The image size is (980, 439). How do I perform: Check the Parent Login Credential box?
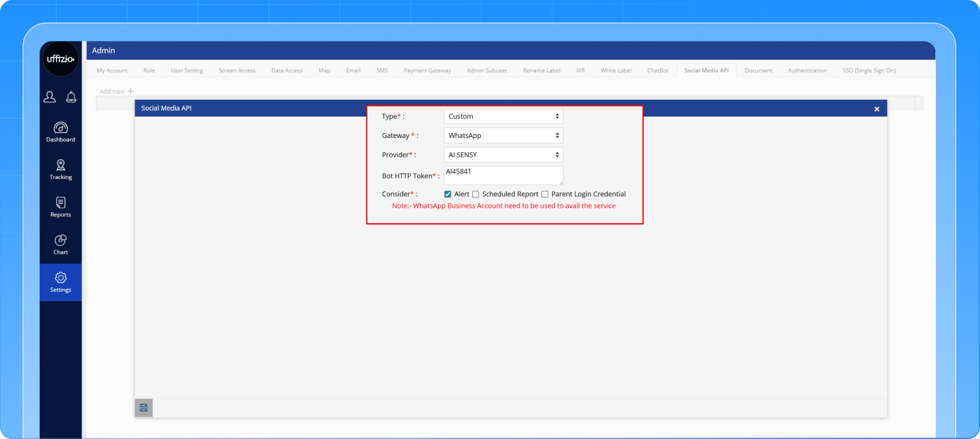(x=545, y=194)
